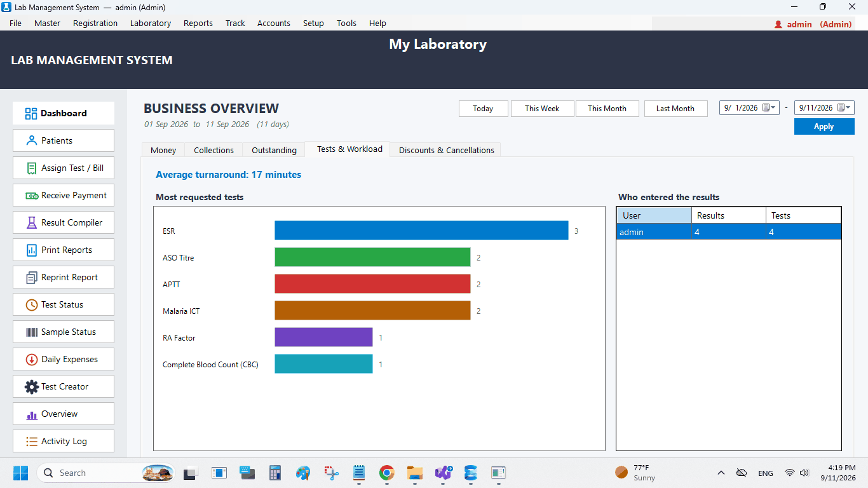This screenshot has width=868, height=488.
Task: Launch the Result Compiler
Action: 64,222
